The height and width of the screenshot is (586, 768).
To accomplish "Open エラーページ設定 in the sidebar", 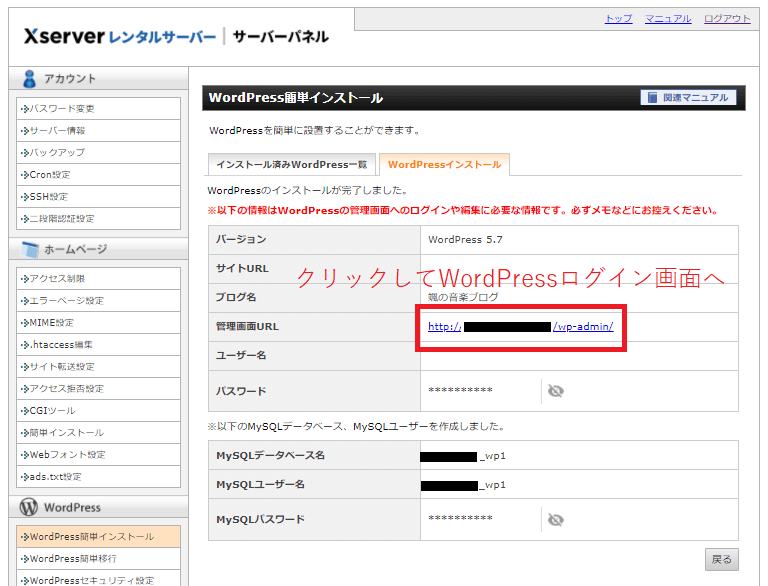I will click(98, 300).
